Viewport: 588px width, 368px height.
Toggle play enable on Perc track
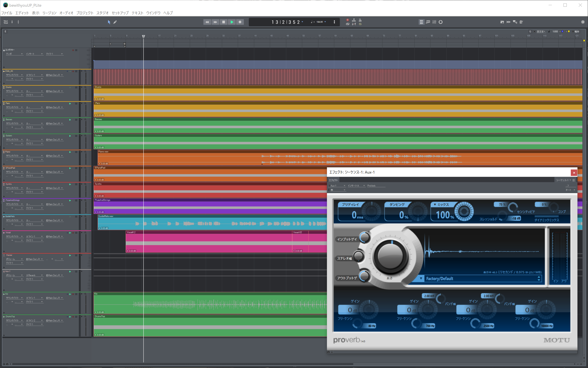pyautogui.click(x=70, y=104)
